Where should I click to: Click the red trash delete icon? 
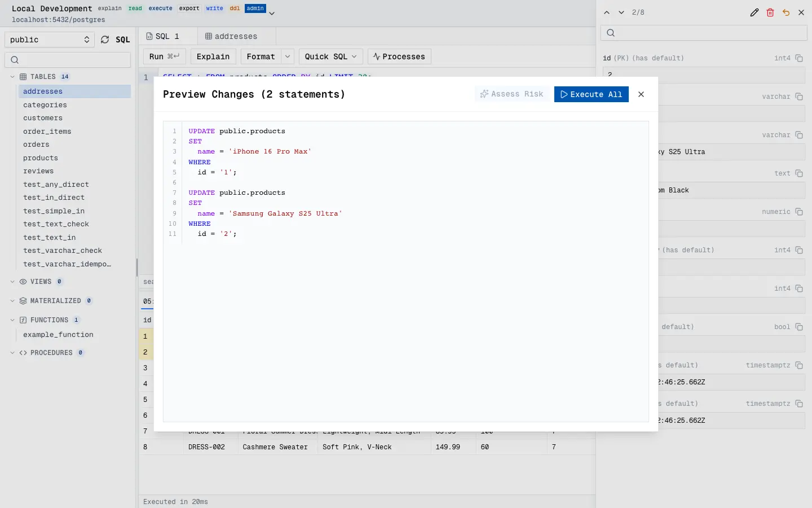coord(770,12)
